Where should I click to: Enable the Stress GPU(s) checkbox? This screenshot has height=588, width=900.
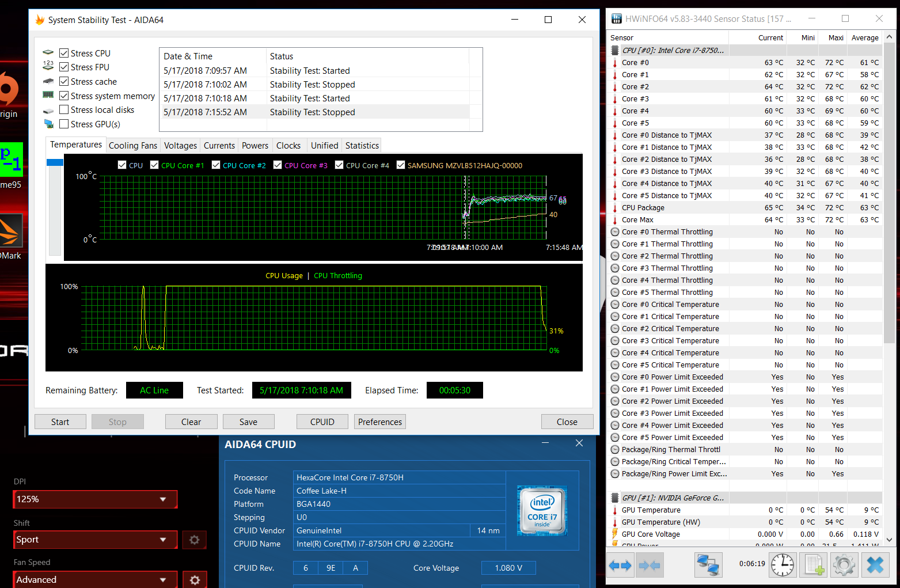tap(64, 124)
